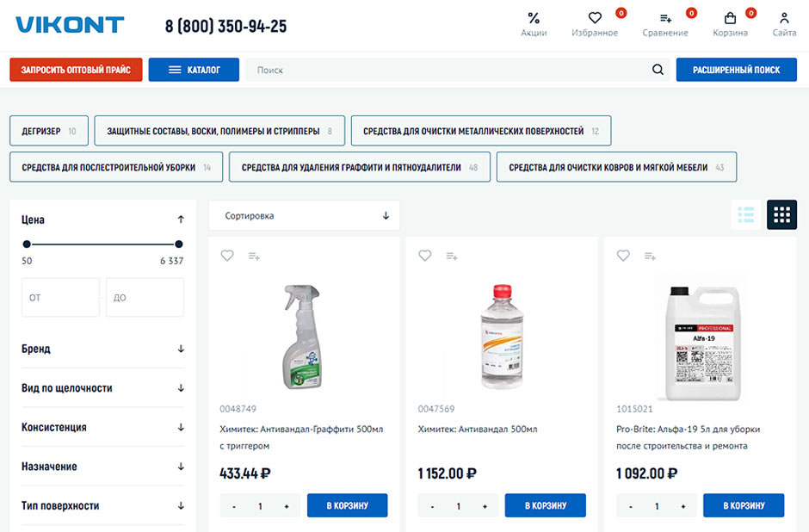Add Антивандал 500мл to comparison list
Screen dimensions: 809x532
(x=452, y=256)
